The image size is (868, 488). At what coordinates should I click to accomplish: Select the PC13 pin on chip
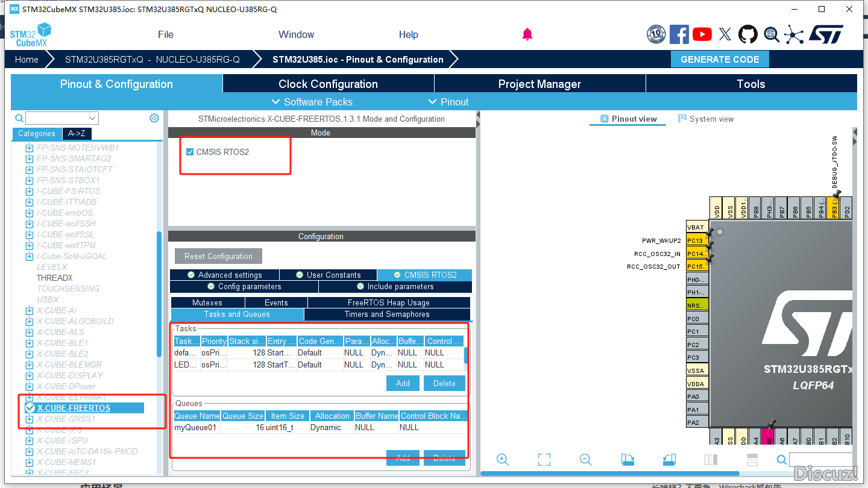[x=697, y=240]
